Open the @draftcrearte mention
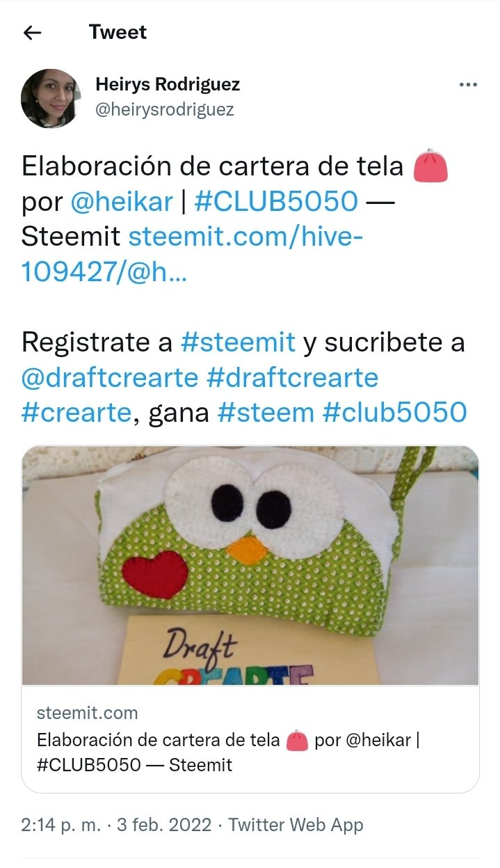The width and height of the screenshot is (500, 868). tap(110, 377)
